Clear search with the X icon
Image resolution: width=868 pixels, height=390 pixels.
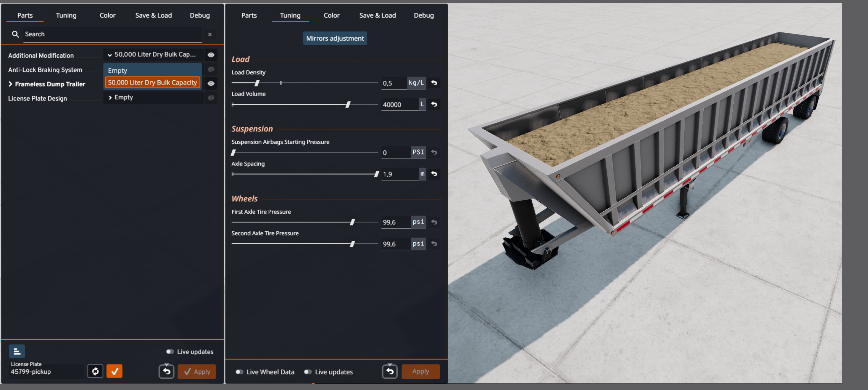click(210, 34)
